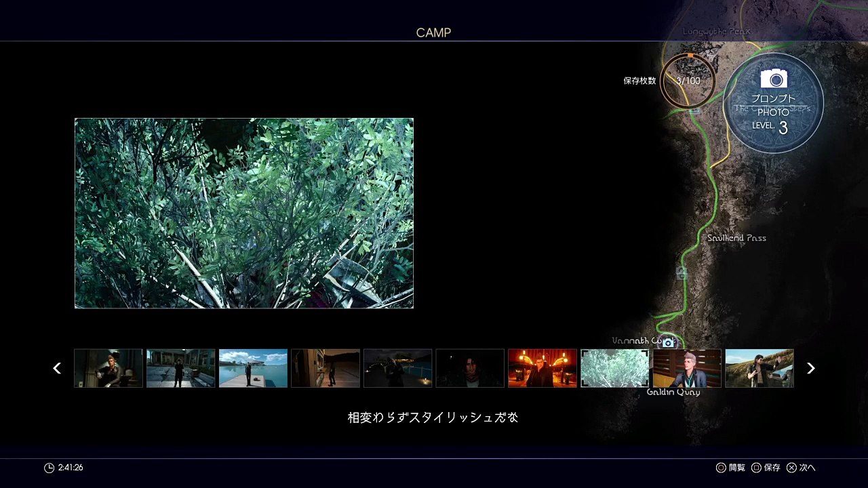The height and width of the screenshot is (488, 868).
Task: Click the camera icon above PHOTO LEVEL
Action: (774, 79)
